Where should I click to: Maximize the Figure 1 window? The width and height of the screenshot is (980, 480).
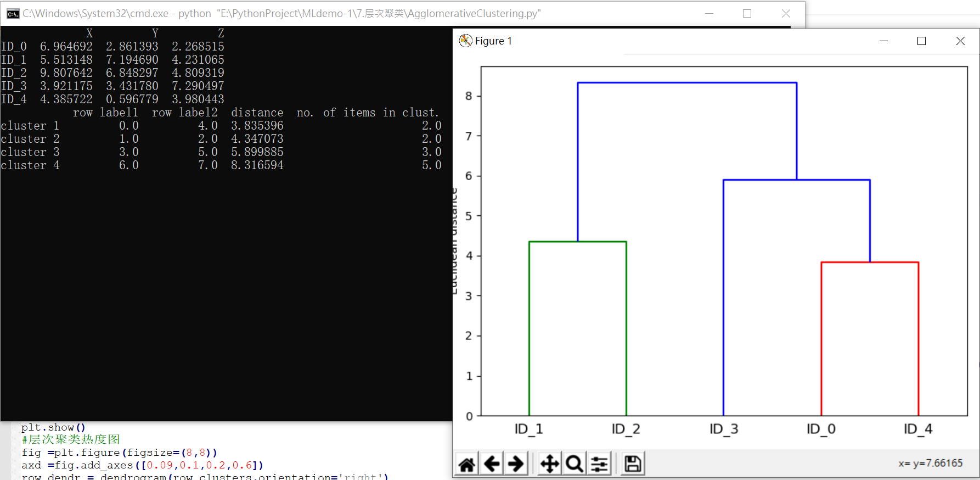922,41
